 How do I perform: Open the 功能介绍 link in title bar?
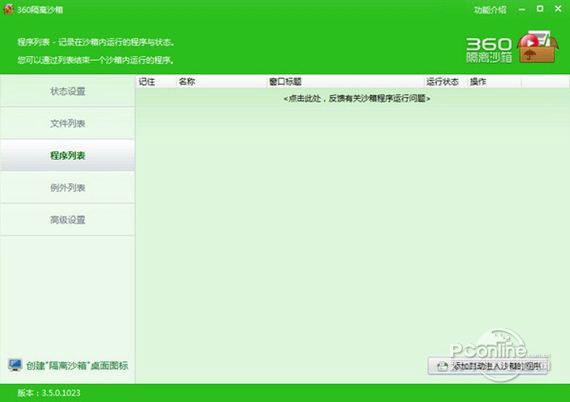click(x=490, y=10)
